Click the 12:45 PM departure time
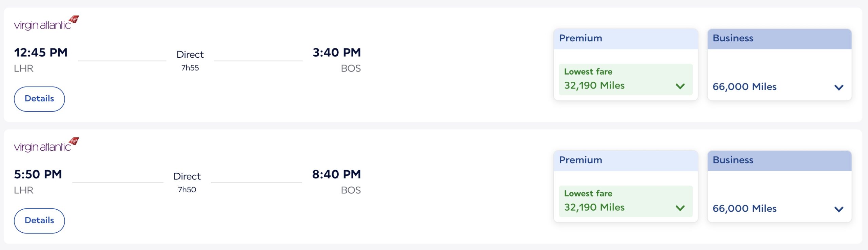This screenshot has width=868, height=250. (41, 53)
